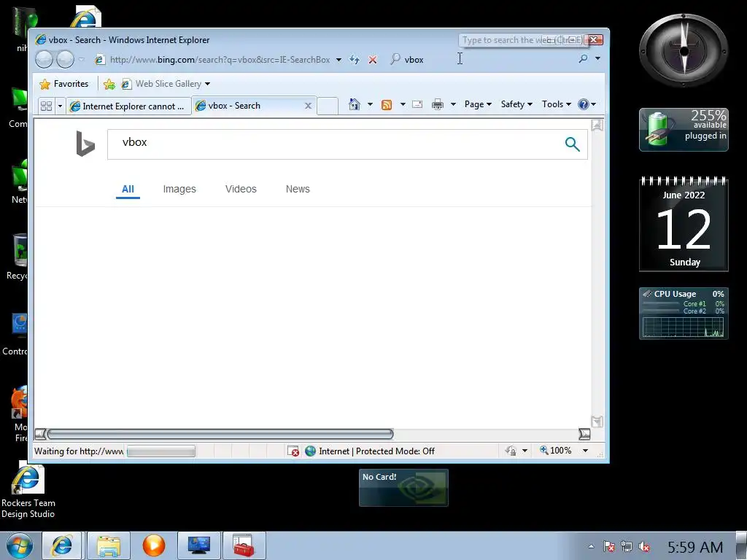Click the Refresh icon next to address bar
Image resolution: width=747 pixels, height=560 pixels.
355,60
